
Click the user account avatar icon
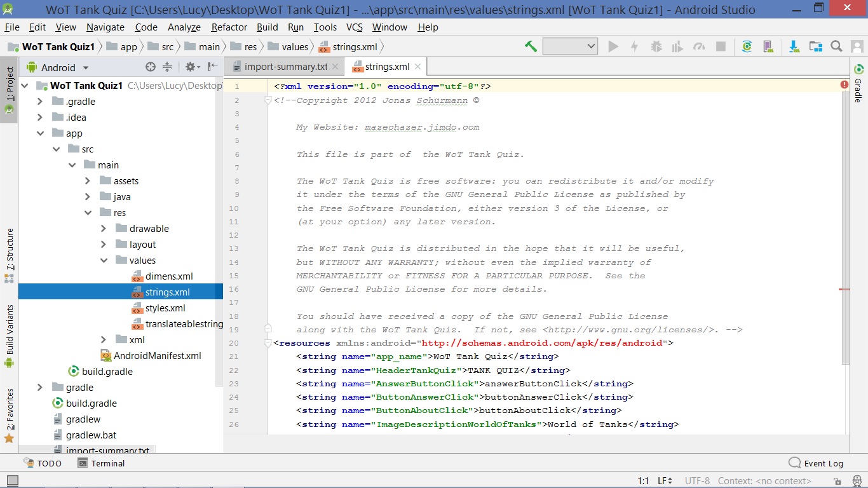pyautogui.click(x=857, y=46)
